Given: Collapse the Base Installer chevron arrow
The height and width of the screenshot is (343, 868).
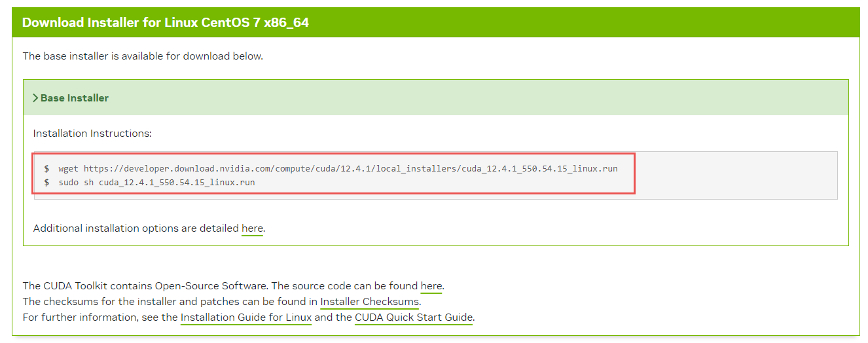Looking at the screenshot, I should [35, 98].
